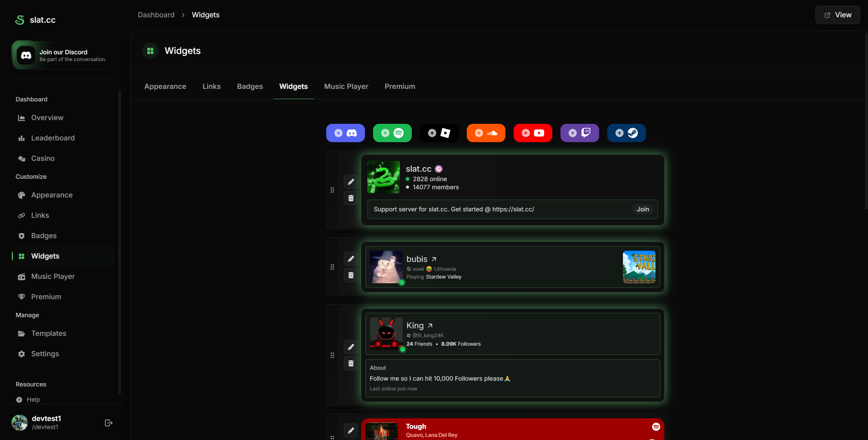This screenshot has height=440, width=868.
Task: Click the Widgets breadcrumb
Action: click(x=206, y=15)
